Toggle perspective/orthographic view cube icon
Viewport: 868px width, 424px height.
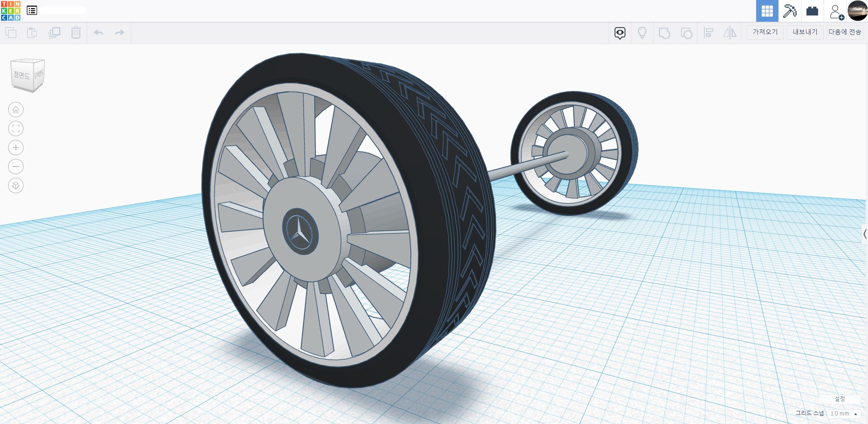16,186
